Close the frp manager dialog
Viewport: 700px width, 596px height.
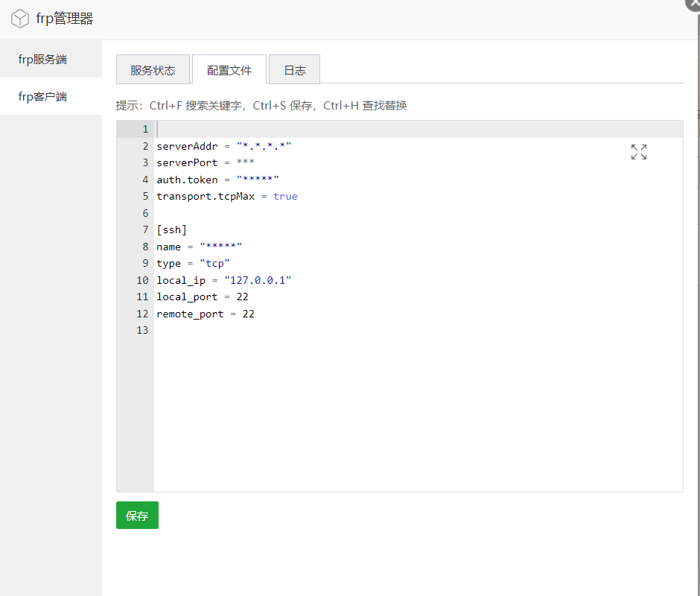(x=693, y=4)
